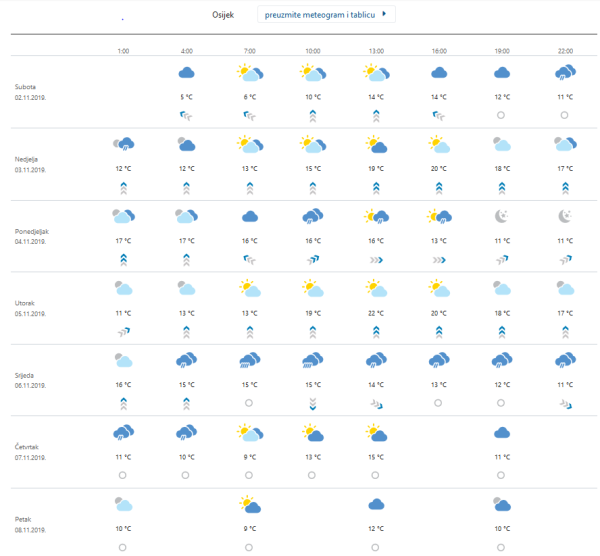Viewport: 600px width, 556px height.
Task: Click the 22 °C temperature for Utorak 13:00
Action: point(376,312)
